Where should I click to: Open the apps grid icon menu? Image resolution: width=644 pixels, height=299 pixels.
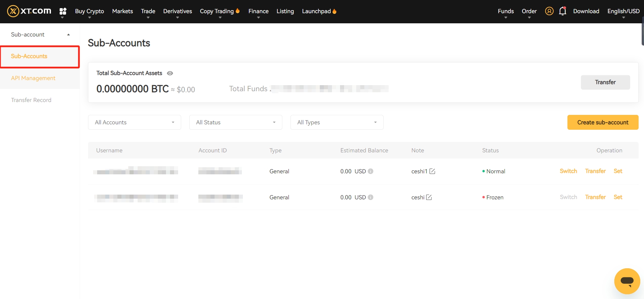pos(63,11)
